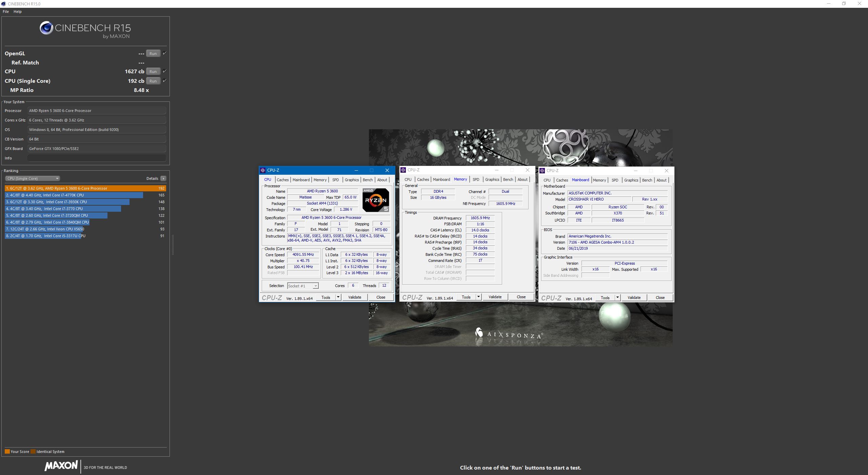Expand Tools dropdown arrow in Mainboard window
This screenshot has height=475, width=868.
(x=617, y=298)
